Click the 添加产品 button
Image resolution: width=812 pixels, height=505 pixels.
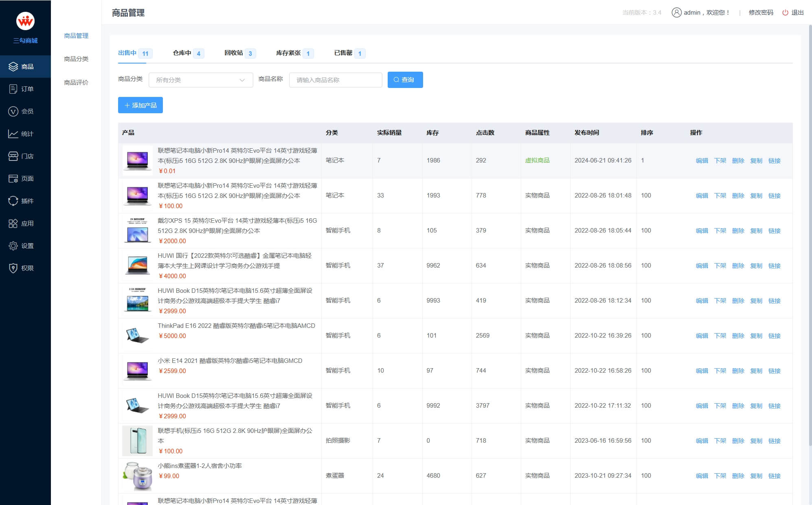pyautogui.click(x=140, y=105)
